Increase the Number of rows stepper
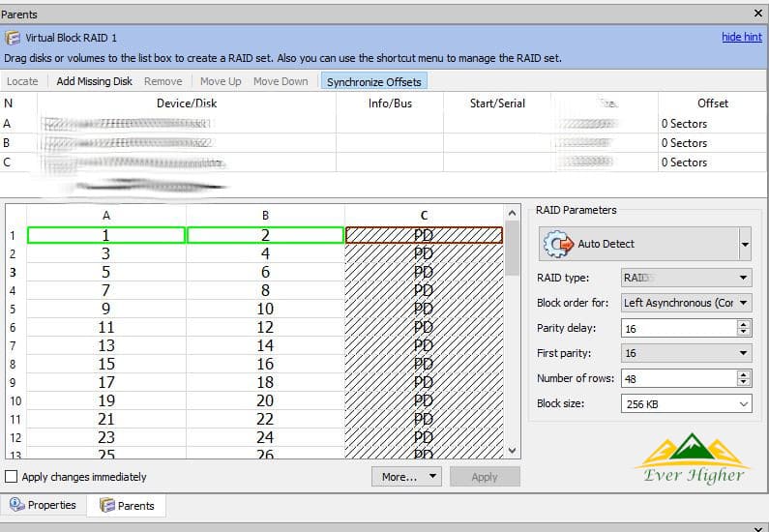This screenshot has width=769, height=532. pyautogui.click(x=744, y=374)
